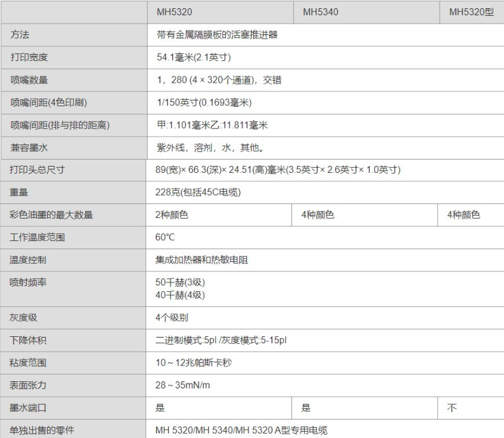Click the 彩色油墨的最大数量 label
The image size is (504, 438).
[x=51, y=215]
